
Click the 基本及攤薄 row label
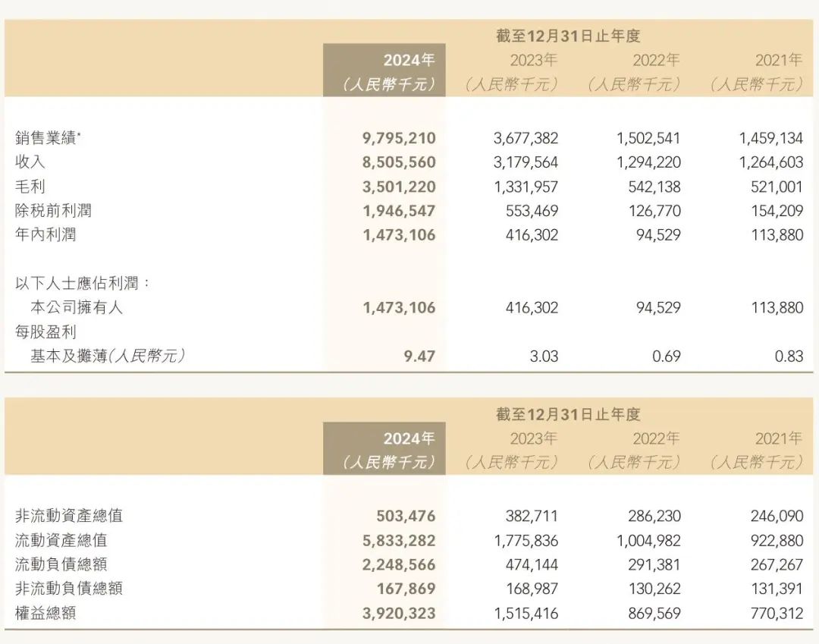tap(107, 357)
